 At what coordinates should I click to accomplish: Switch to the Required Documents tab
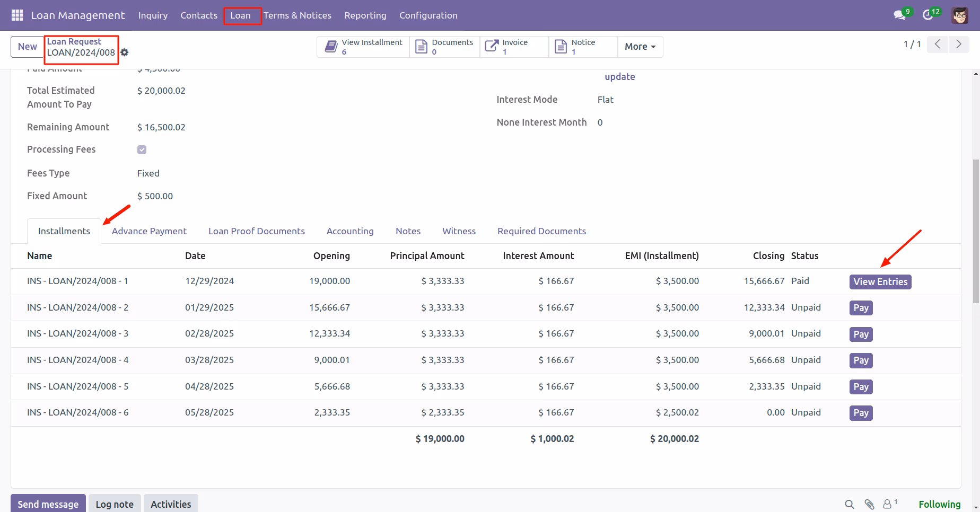541,231
